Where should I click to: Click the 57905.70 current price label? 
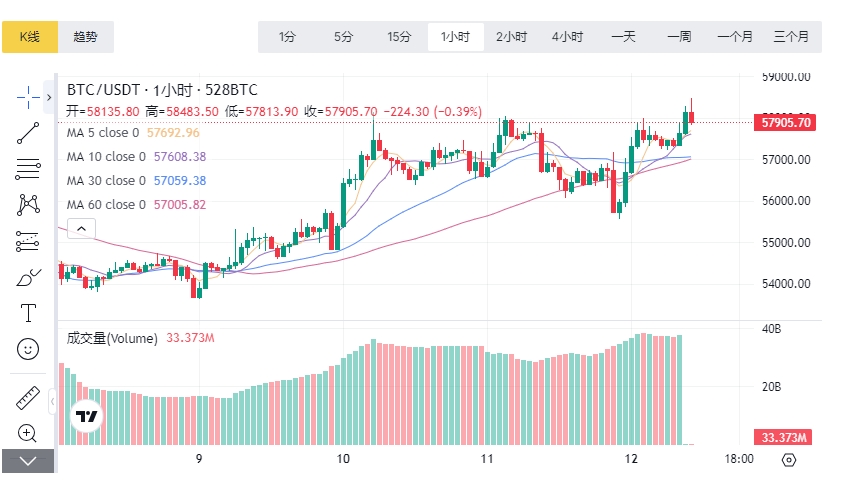pyautogui.click(x=785, y=123)
